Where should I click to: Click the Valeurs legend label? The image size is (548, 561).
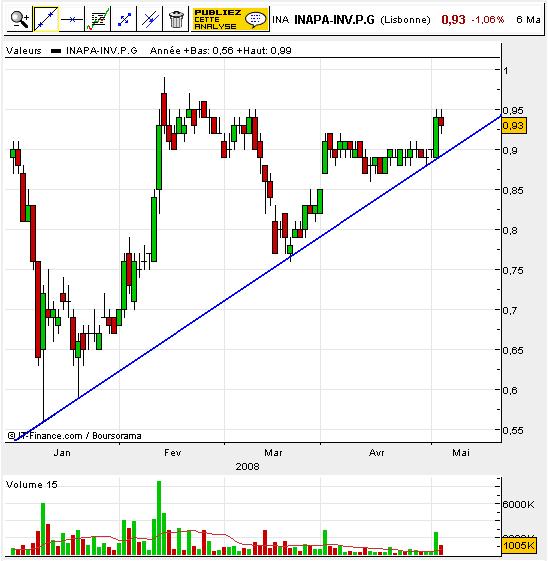[24, 51]
